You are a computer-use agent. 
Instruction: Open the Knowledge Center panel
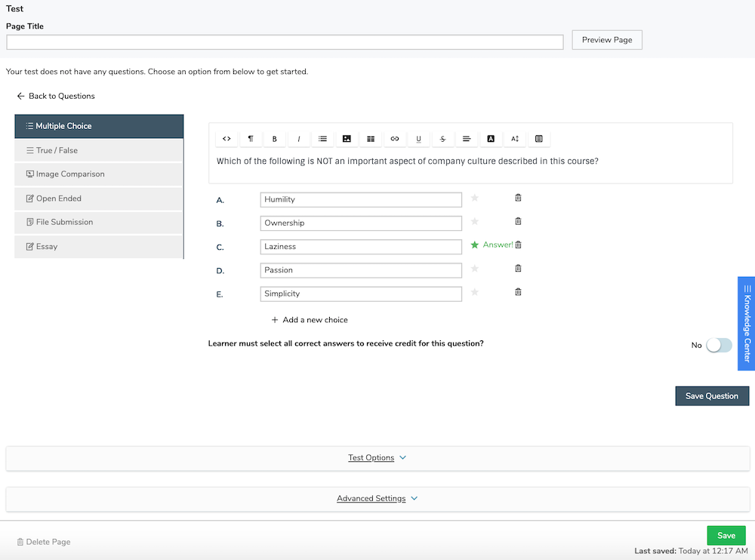click(746, 324)
